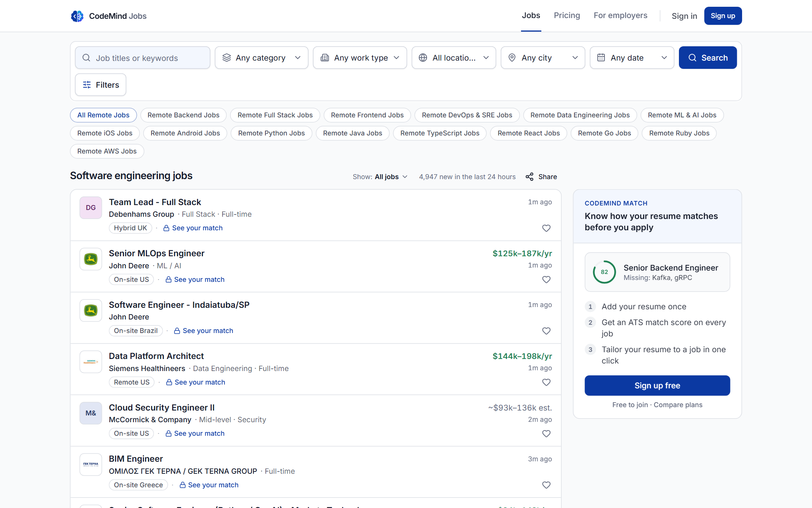Select the All Remote Jobs chip
Image resolution: width=812 pixels, height=508 pixels.
coord(103,115)
